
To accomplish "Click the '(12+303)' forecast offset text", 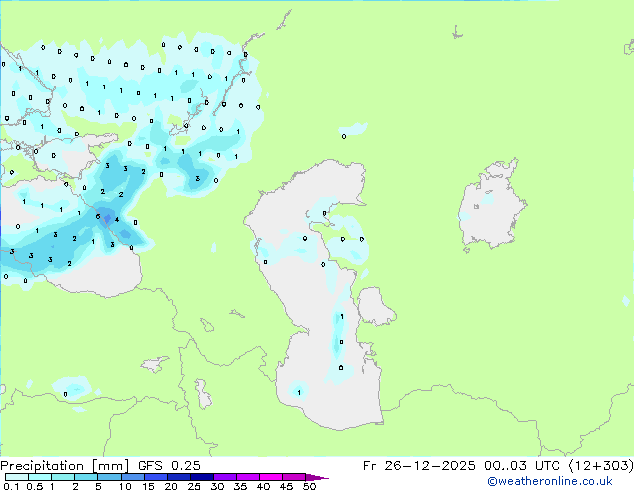I will click(x=601, y=466).
